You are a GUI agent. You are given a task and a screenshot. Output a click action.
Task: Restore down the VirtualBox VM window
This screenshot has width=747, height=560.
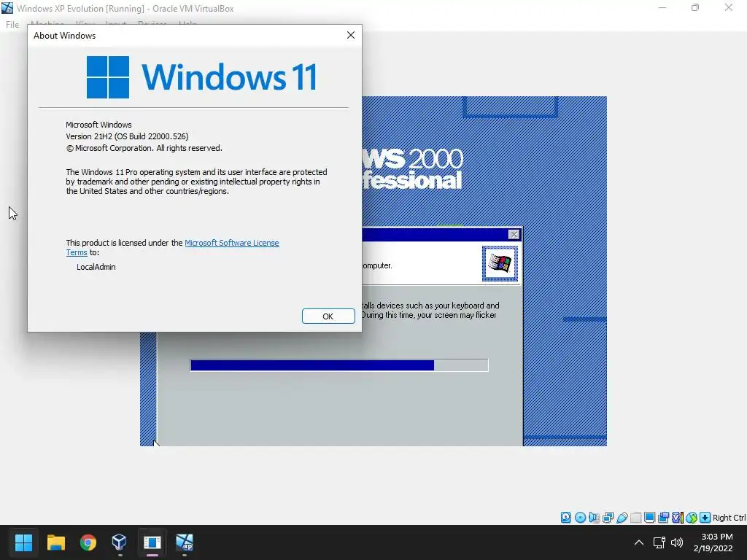pyautogui.click(x=695, y=8)
